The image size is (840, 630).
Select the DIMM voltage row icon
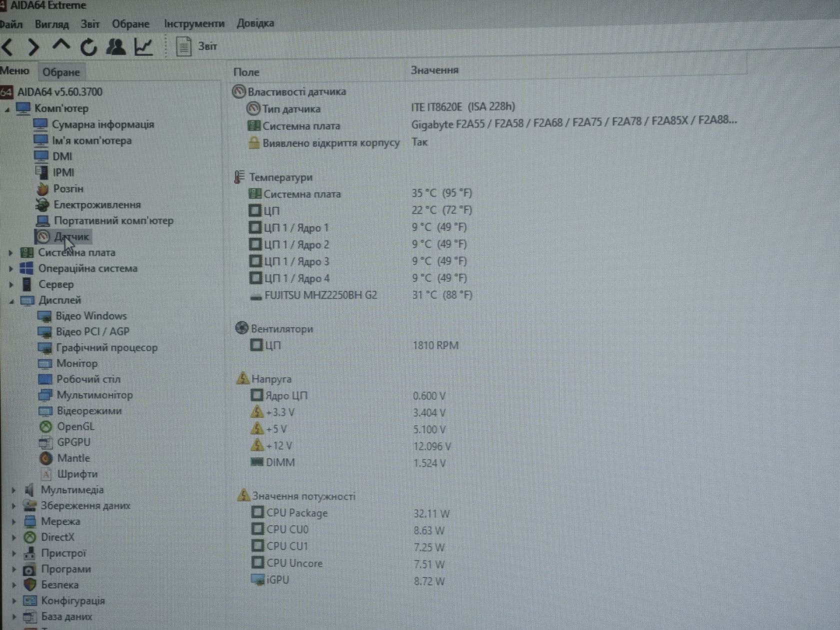(x=257, y=462)
